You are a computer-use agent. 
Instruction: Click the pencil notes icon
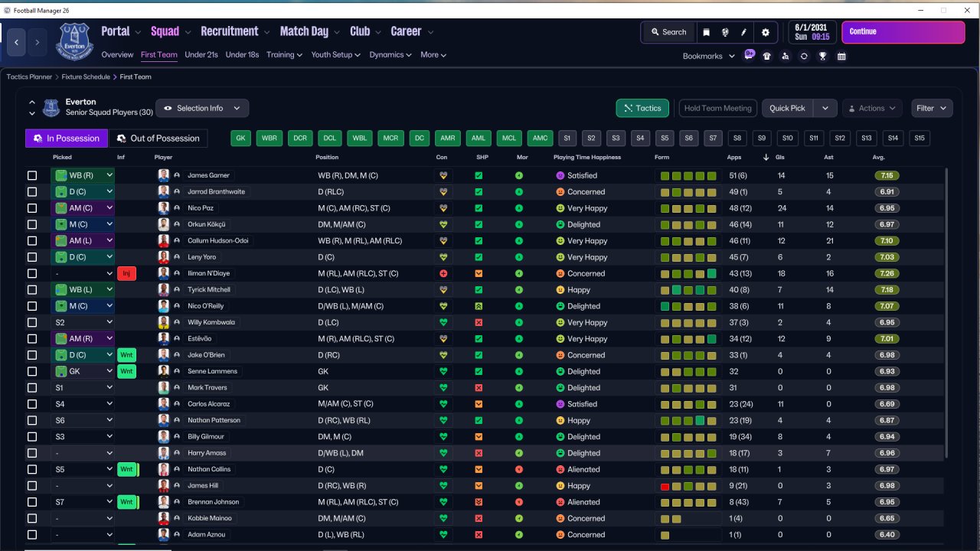tap(744, 32)
